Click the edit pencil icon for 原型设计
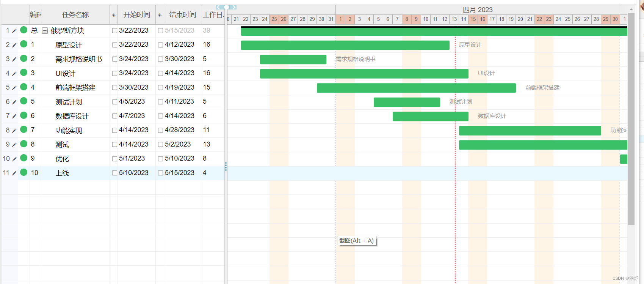 click(x=14, y=45)
